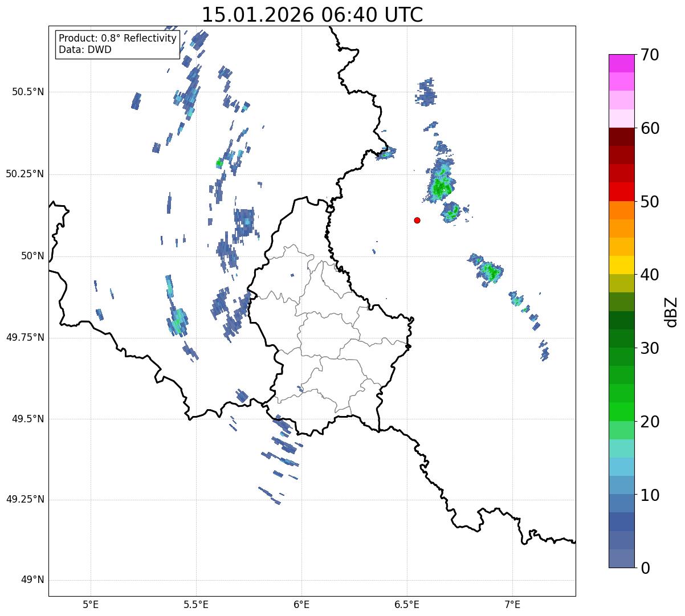Click the dark maroon colorbar segment below 60
This screenshot has width=685, height=616.
622,137
